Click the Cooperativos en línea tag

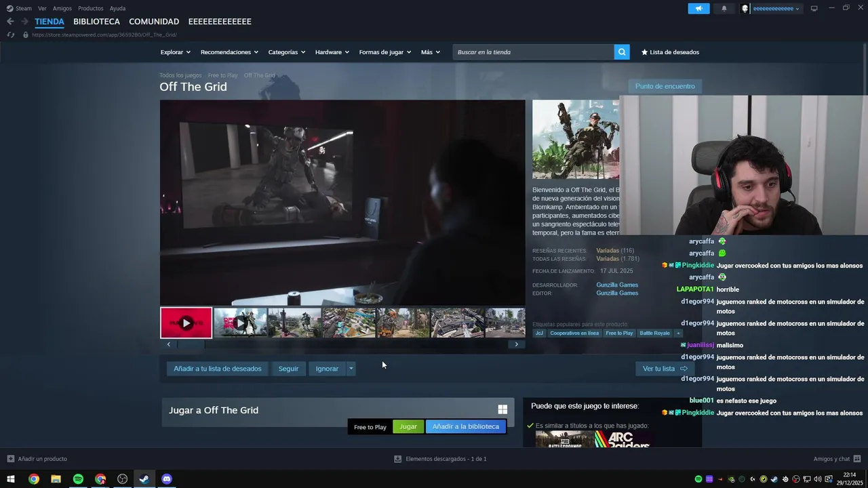tap(574, 333)
